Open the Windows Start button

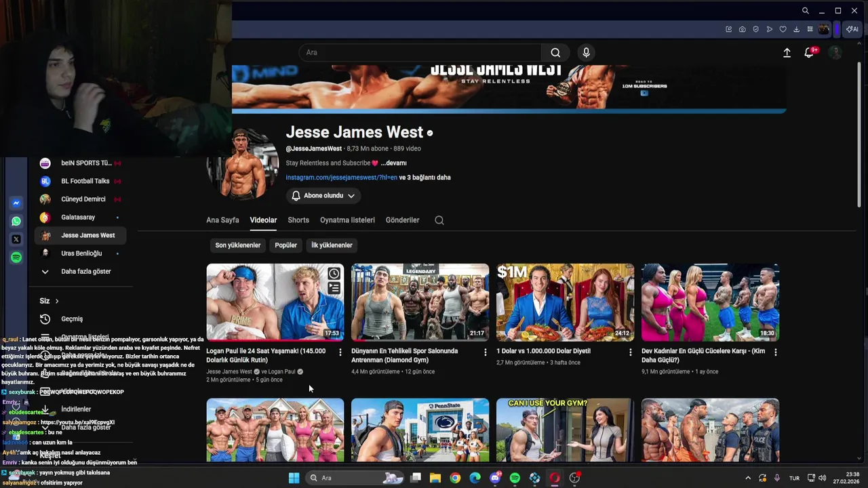[294, 478]
